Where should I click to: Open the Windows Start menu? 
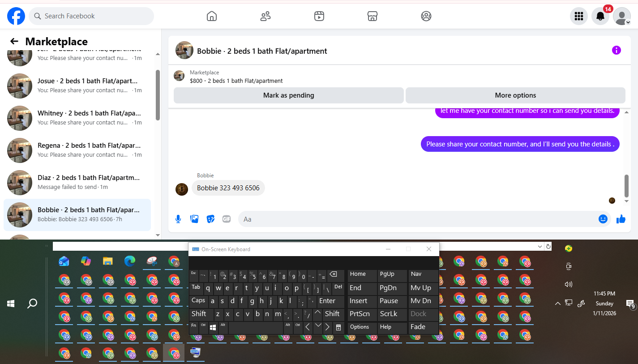click(x=11, y=304)
